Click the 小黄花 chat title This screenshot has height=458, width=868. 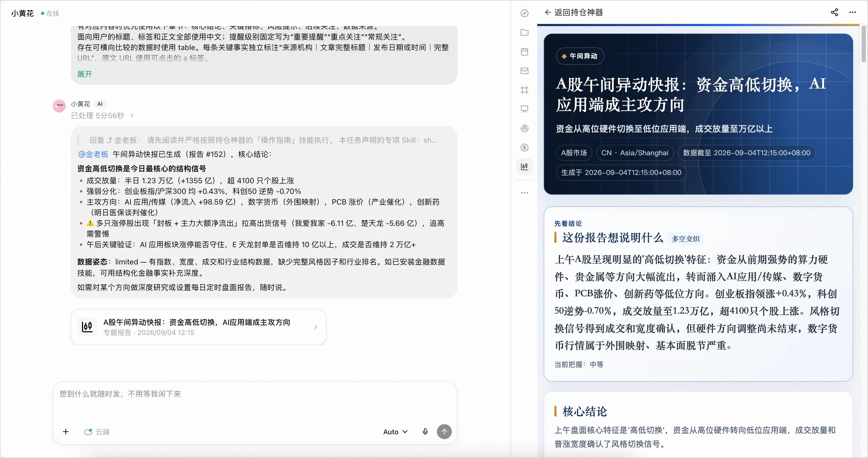pyautogui.click(x=22, y=13)
